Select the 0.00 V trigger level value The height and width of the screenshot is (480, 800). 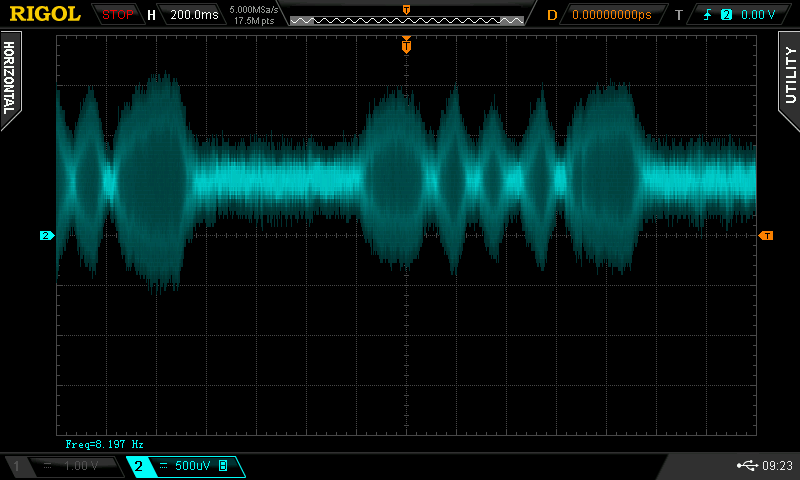coord(758,15)
